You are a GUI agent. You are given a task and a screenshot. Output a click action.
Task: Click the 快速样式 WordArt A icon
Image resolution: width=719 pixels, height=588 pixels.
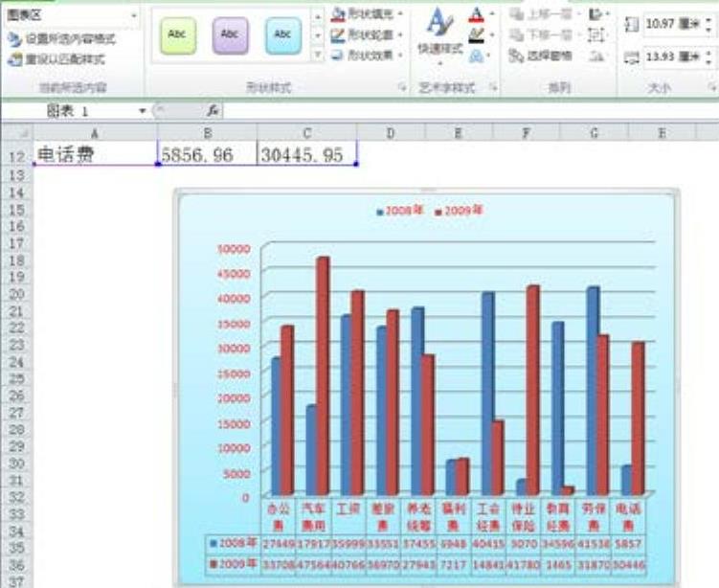439,23
